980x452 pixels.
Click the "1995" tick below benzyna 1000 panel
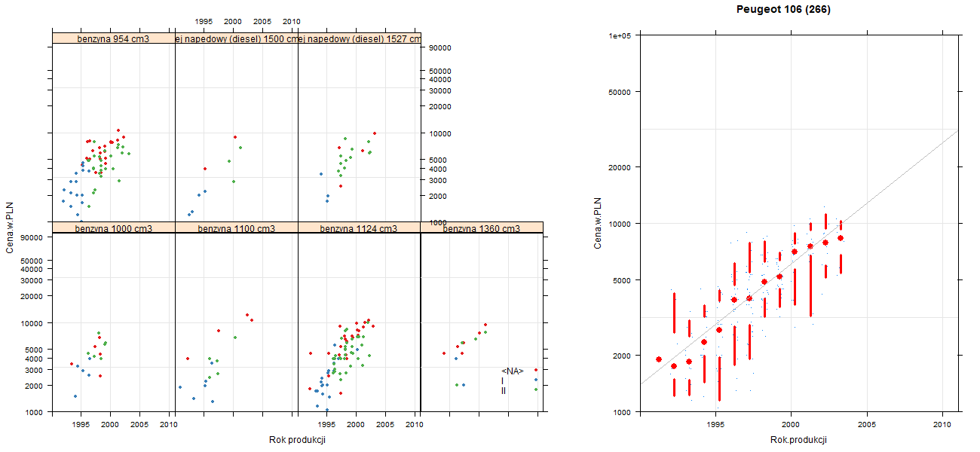pyautogui.click(x=81, y=425)
